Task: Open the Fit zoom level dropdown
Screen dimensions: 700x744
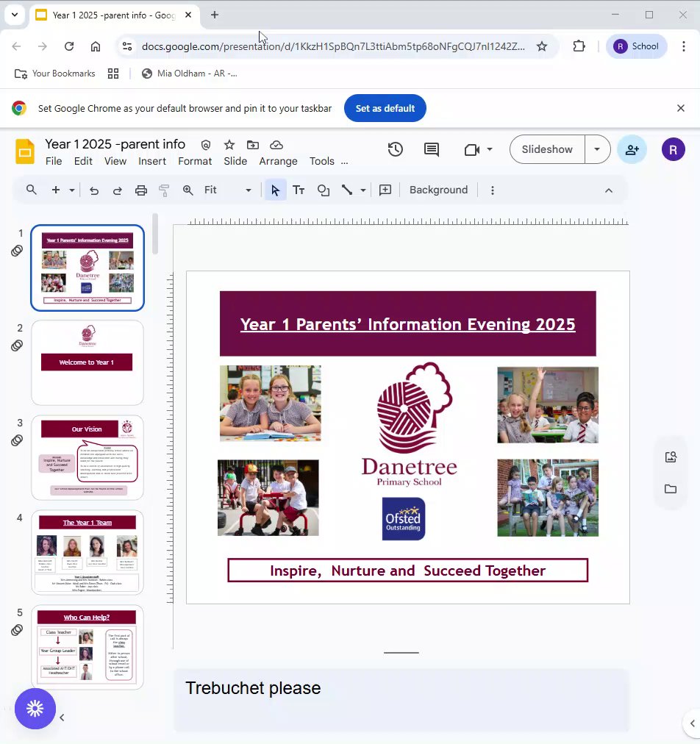Action: click(x=228, y=190)
